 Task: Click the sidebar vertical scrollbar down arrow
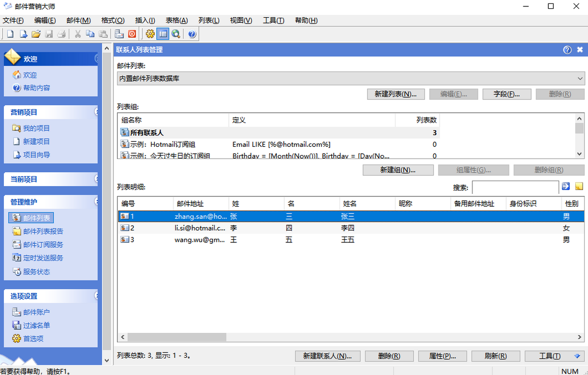(107, 360)
